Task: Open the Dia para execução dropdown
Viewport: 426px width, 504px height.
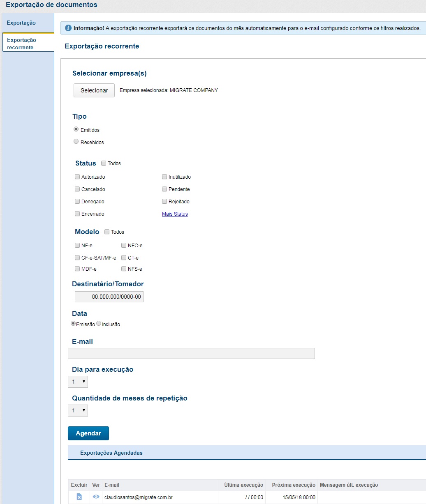Action: (78, 382)
